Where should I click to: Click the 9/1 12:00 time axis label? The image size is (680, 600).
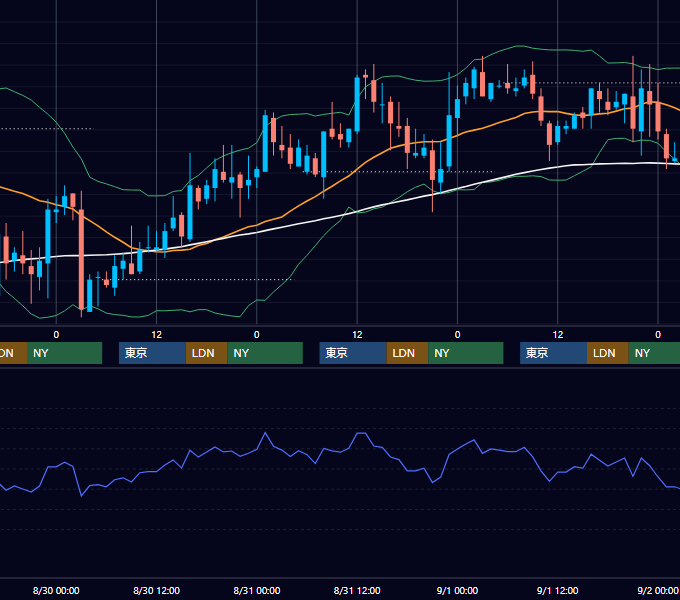tap(557, 590)
